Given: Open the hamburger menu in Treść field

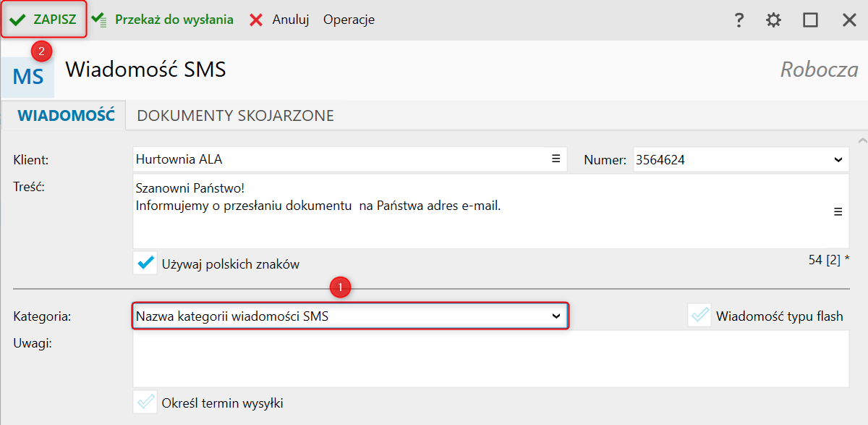Looking at the screenshot, I should tap(838, 211).
